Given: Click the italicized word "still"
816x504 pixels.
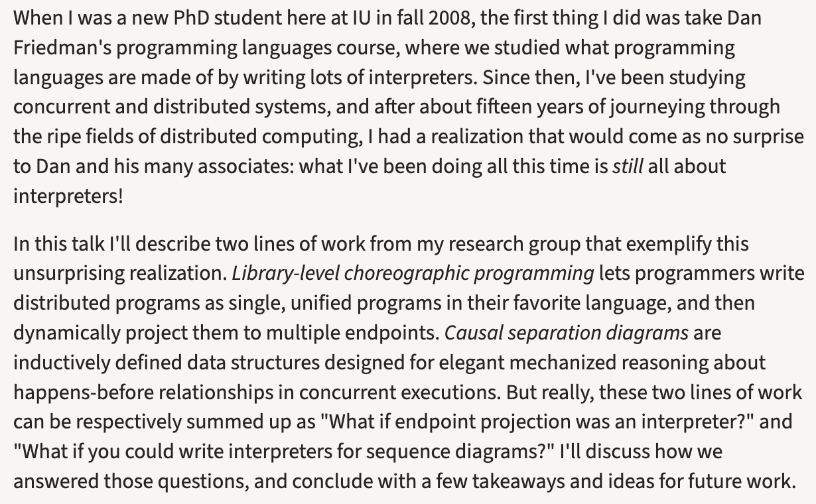Looking at the screenshot, I should pos(627,166).
